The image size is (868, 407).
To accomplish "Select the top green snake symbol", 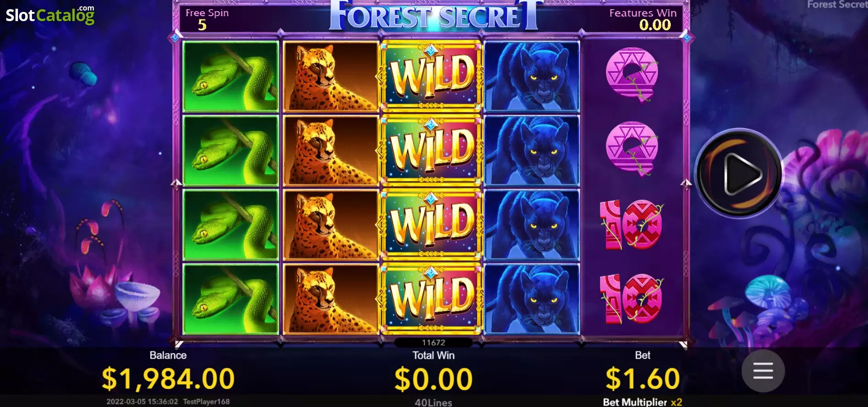I will [x=231, y=77].
